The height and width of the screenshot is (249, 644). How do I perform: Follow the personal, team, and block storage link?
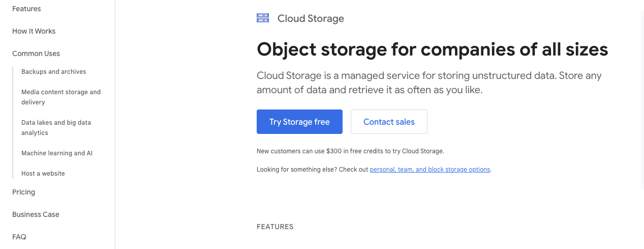(430, 170)
